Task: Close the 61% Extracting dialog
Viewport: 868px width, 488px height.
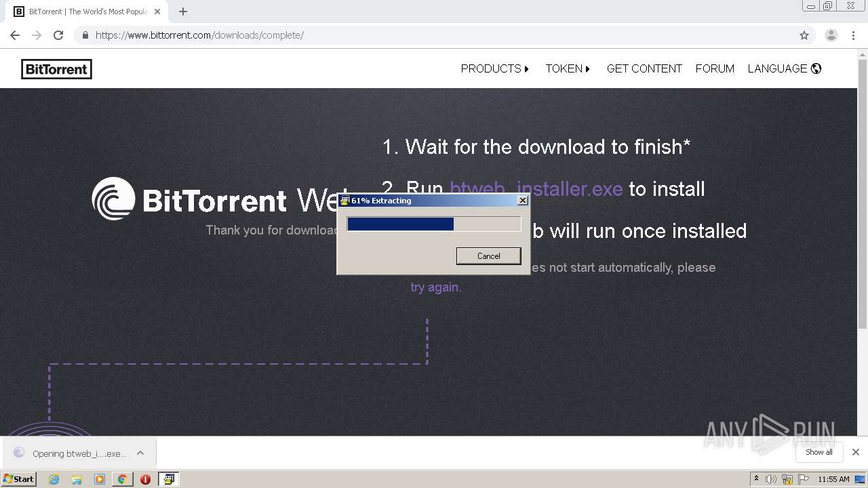Action: pos(522,201)
